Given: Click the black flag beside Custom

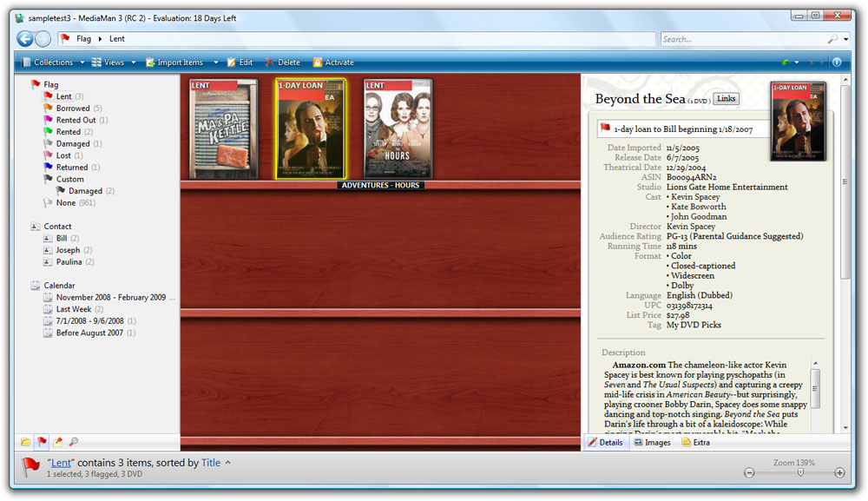Looking at the screenshot, I should coord(48,179).
